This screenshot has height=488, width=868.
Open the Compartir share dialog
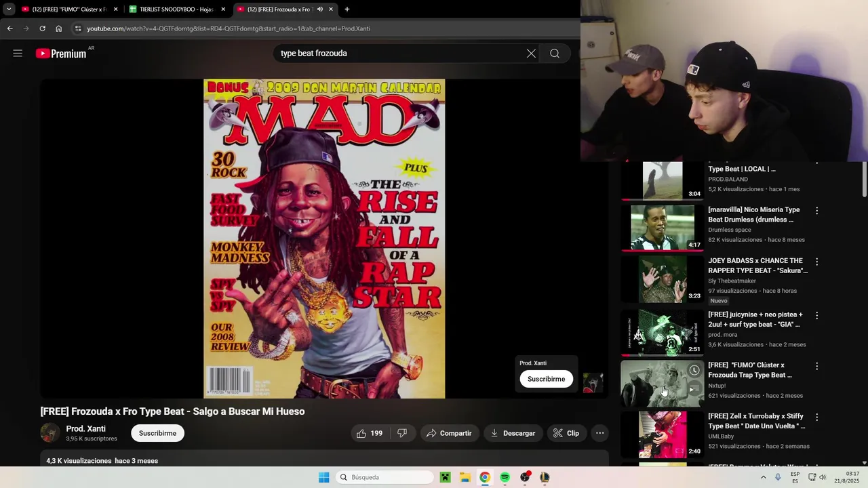[449, 433]
